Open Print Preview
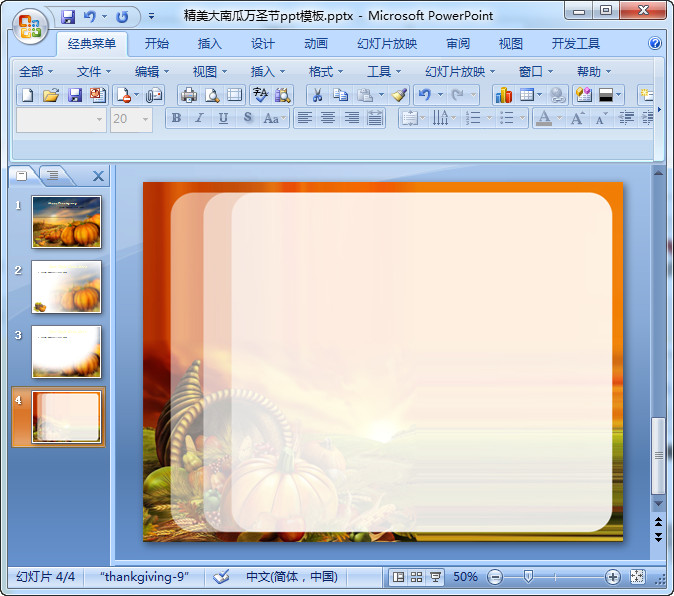Screen dimensions: 674x596 (212, 95)
